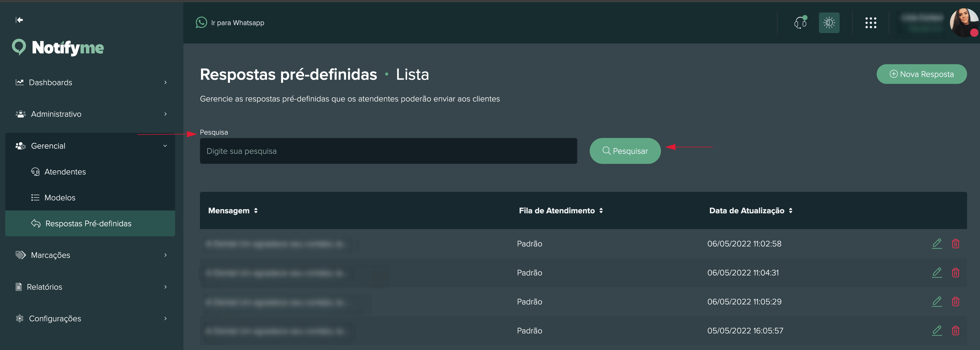Image resolution: width=980 pixels, height=350 pixels.
Task: Click the Nova Resposta button
Action: 921,74
